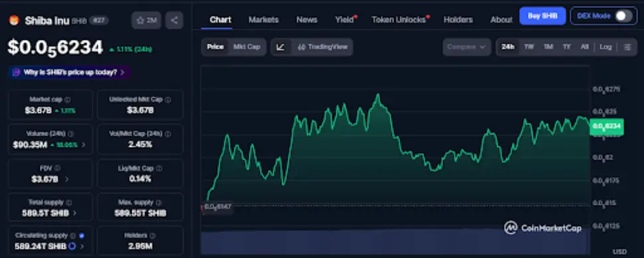
Task: Click the $0.0₅6234 price value
Action: pyautogui.click(x=55, y=48)
